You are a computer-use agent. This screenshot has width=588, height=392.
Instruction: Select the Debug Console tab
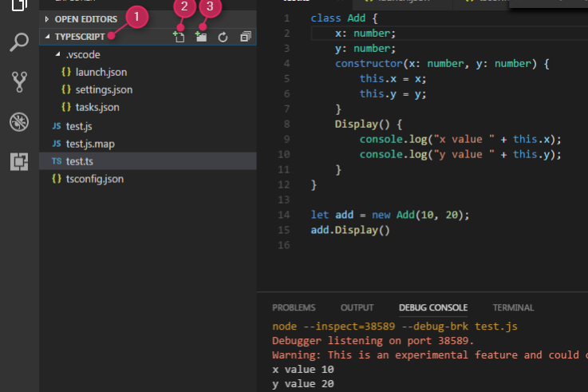point(433,307)
